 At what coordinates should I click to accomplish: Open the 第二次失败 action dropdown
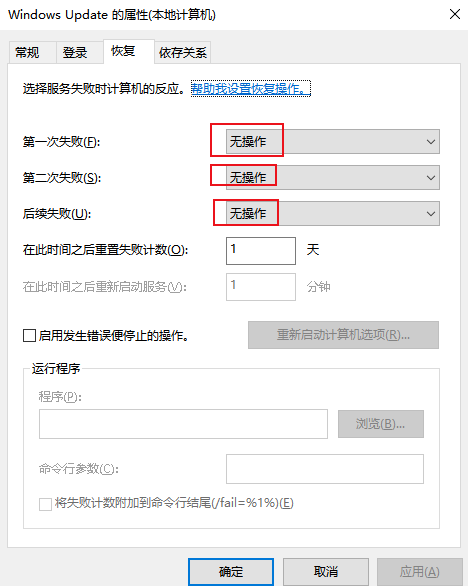point(333,178)
